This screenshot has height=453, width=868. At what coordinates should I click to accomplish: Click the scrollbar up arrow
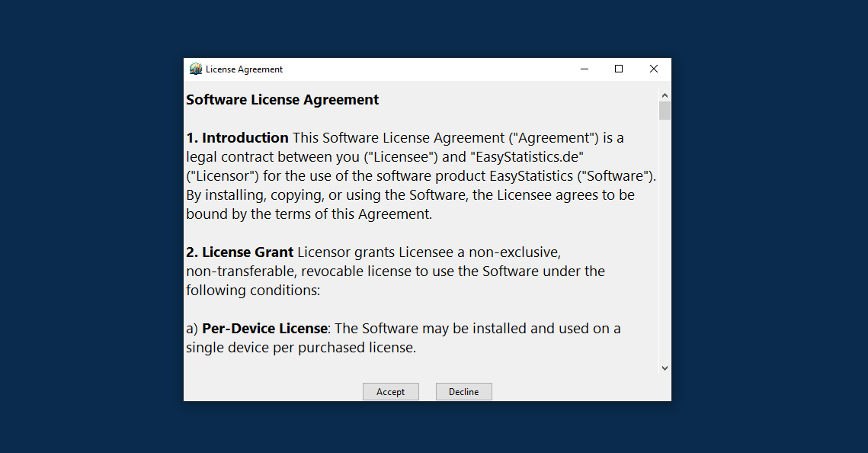(x=665, y=95)
